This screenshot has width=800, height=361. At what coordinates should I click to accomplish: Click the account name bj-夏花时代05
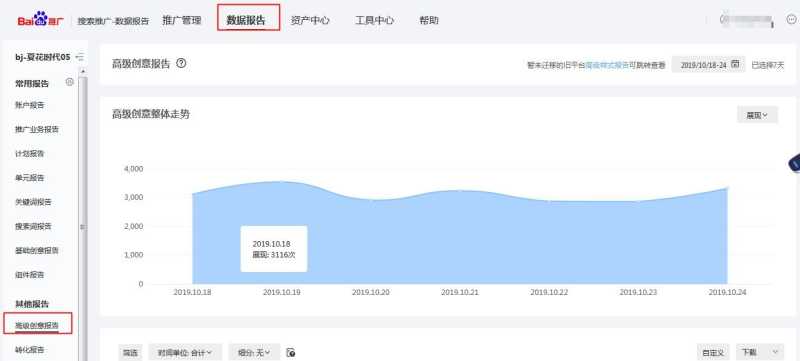tap(43, 57)
